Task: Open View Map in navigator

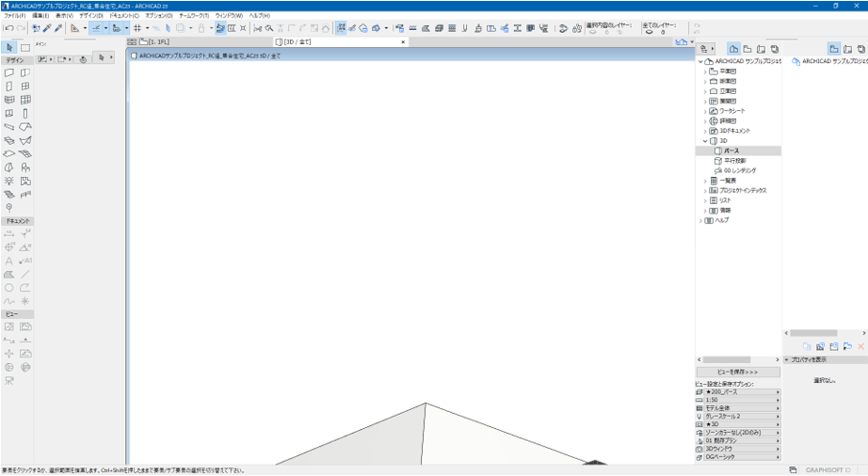Action: (747, 49)
